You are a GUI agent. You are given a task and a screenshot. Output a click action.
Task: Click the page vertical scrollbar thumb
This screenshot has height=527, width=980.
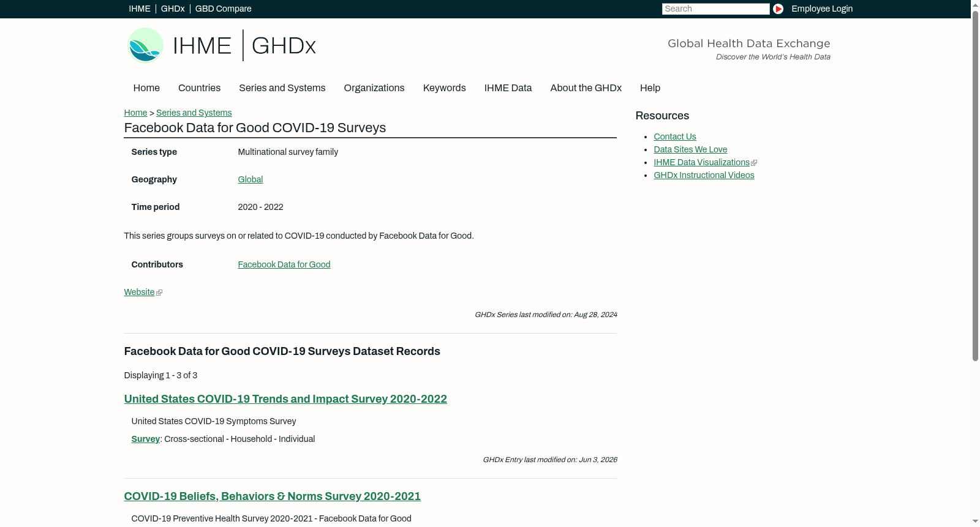(975, 185)
